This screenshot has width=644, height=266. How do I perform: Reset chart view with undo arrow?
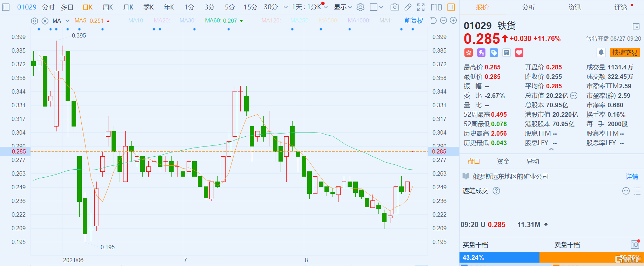tap(434, 20)
